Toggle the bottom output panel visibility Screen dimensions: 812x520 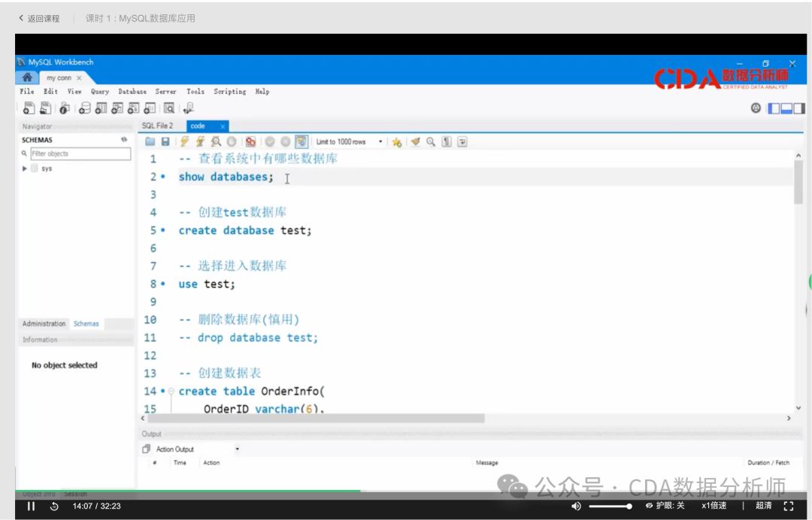(786, 108)
